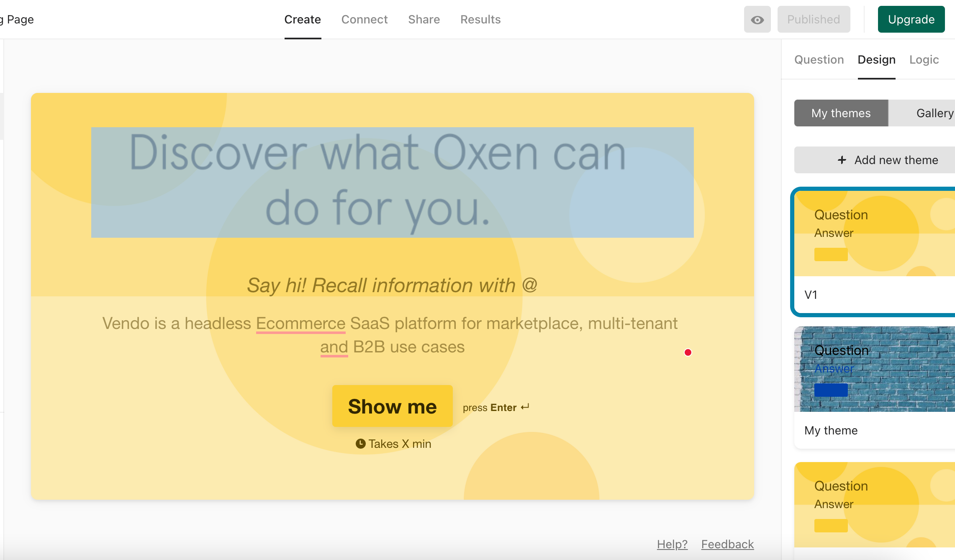The image size is (955, 560).
Task: Open the Feedback link
Action: point(727,544)
